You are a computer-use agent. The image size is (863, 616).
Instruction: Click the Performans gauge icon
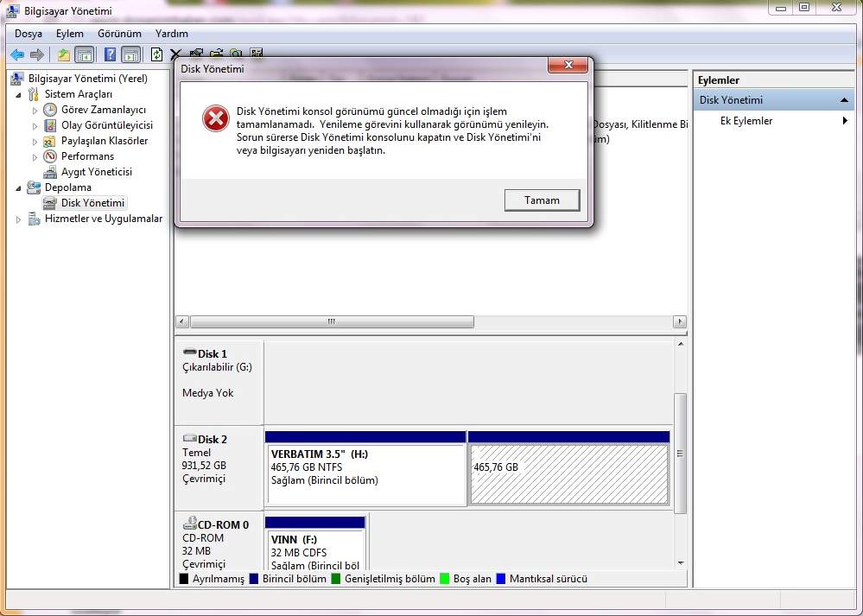click(x=50, y=156)
